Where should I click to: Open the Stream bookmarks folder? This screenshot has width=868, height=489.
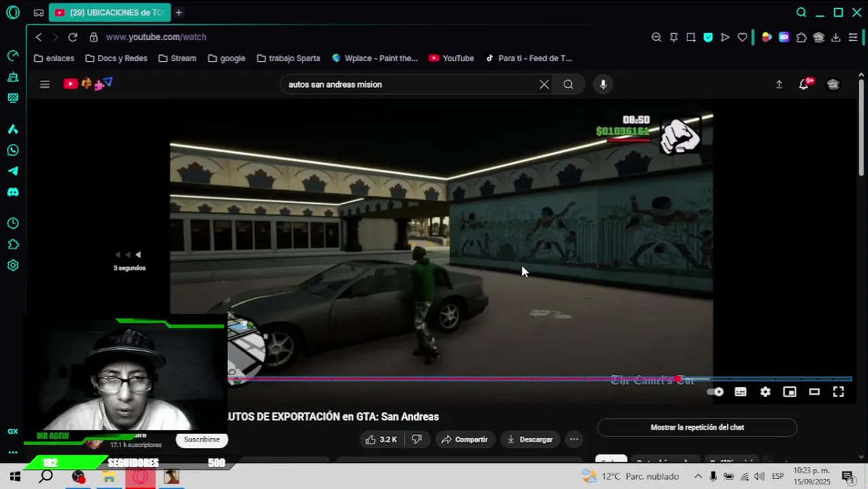pos(177,58)
